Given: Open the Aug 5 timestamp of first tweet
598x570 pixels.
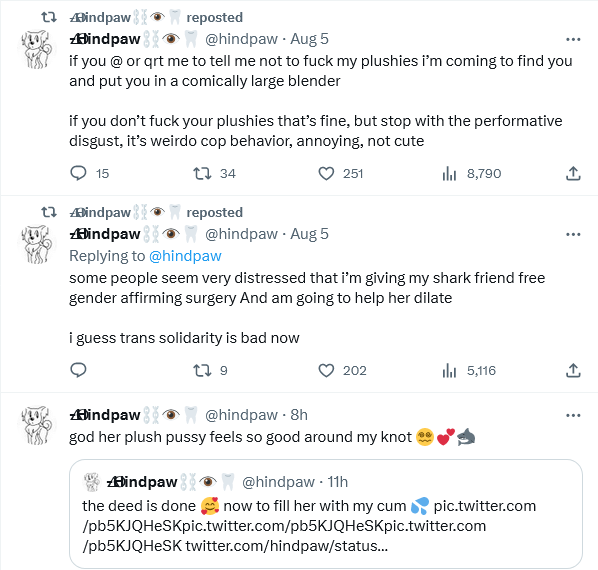Looking at the screenshot, I should pos(309,39).
